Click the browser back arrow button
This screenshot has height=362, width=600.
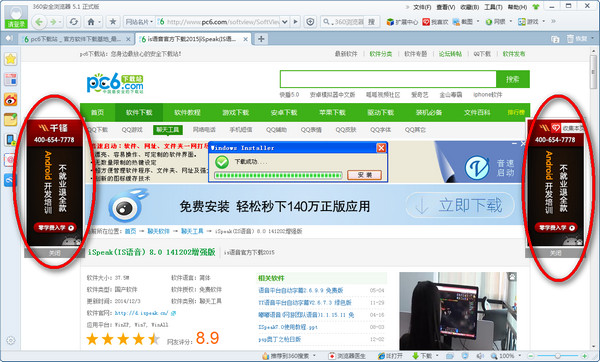[39, 22]
